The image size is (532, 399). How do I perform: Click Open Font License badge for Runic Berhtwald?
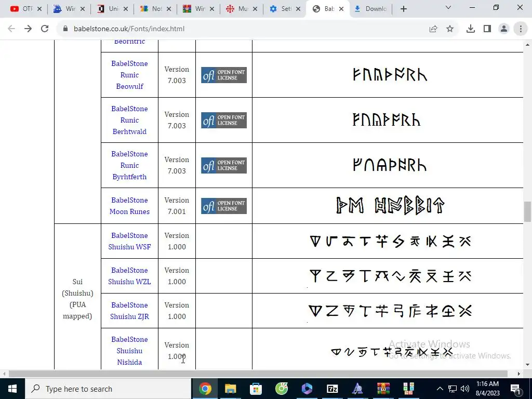[224, 120]
